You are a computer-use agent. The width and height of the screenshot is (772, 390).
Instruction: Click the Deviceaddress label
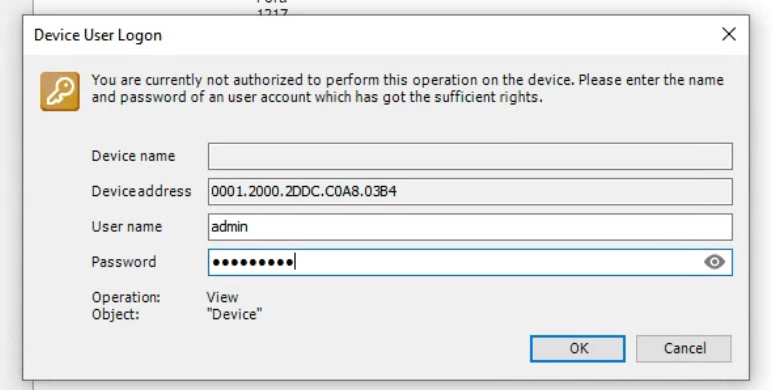coord(141,191)
